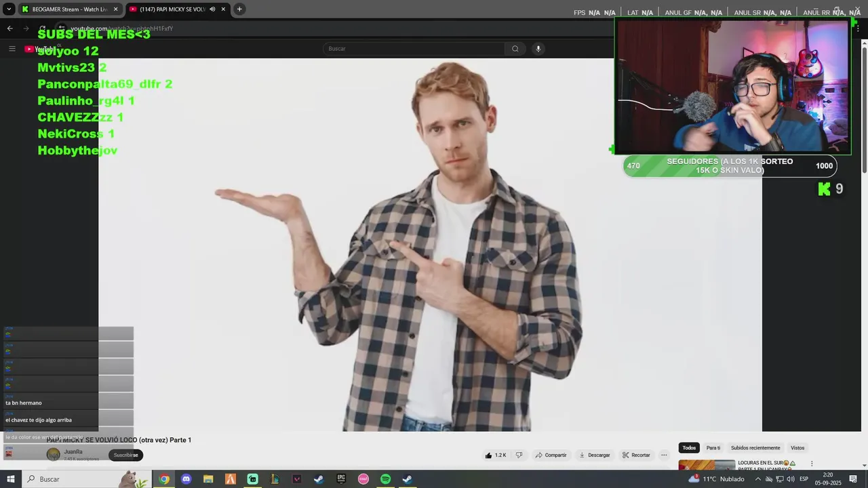Dislike the video
The height and width of the screenshot is (488, 868).
click(x=519, y=455)
